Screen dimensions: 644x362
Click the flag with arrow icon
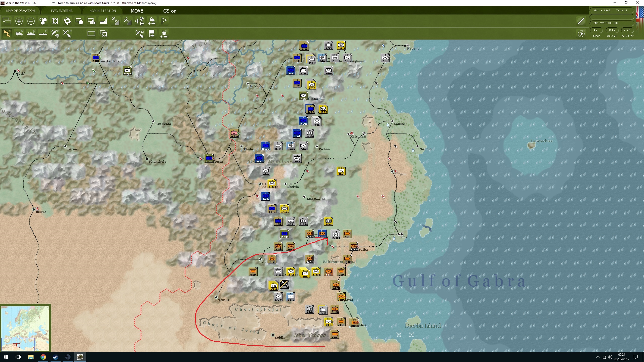coord(152,33)
